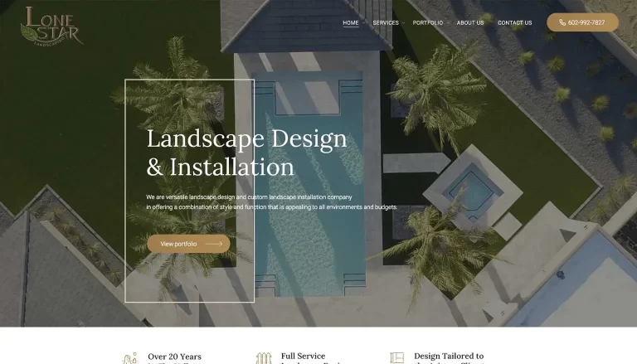Viewport: 637px width, 364px height.
Task: Click the arrow in the View portfolio button
Action: click(x=214, y=244)
